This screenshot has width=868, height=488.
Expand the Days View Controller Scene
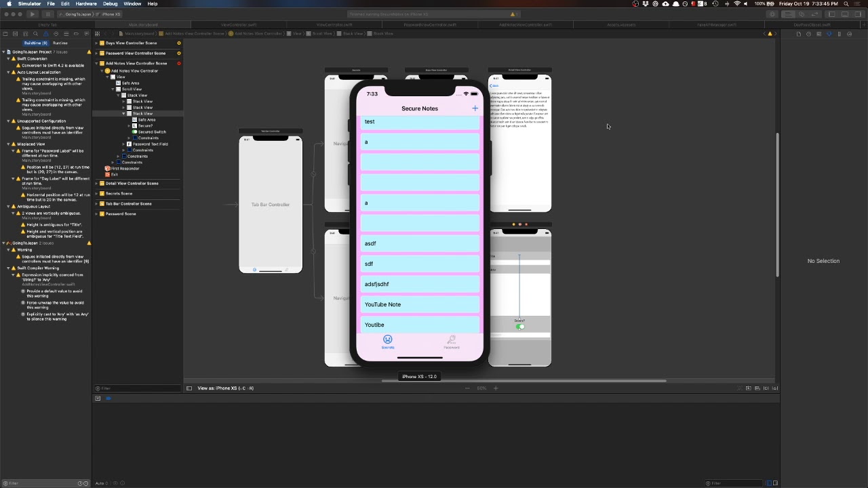[x=96, y=43]
